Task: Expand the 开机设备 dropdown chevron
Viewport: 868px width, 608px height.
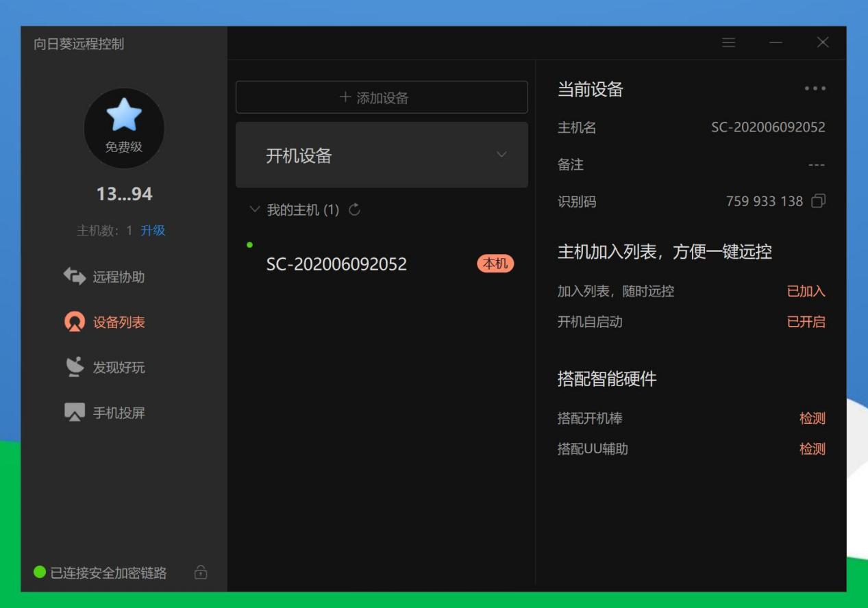Action: tap(501, 155)
